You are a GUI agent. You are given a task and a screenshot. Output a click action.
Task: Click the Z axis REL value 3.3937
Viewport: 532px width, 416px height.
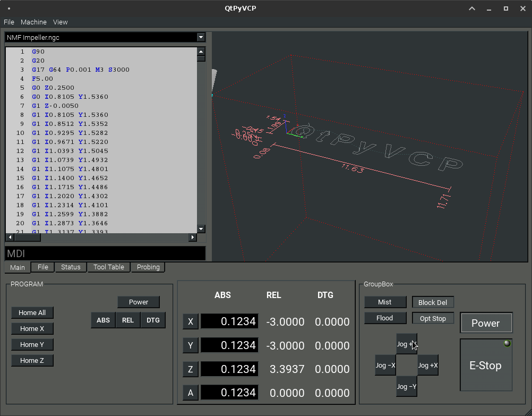(x=287, y=369)
